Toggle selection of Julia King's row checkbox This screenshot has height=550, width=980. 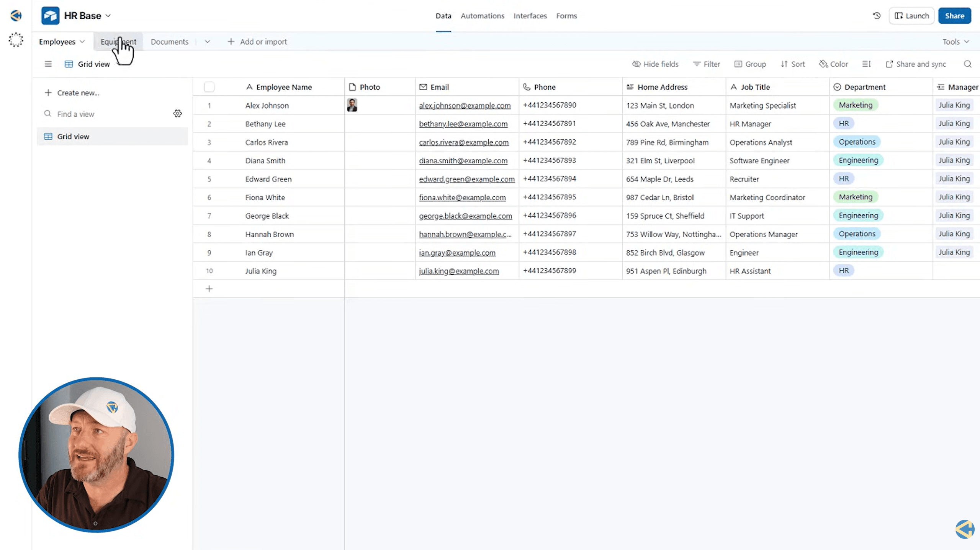tap(209, 271)
